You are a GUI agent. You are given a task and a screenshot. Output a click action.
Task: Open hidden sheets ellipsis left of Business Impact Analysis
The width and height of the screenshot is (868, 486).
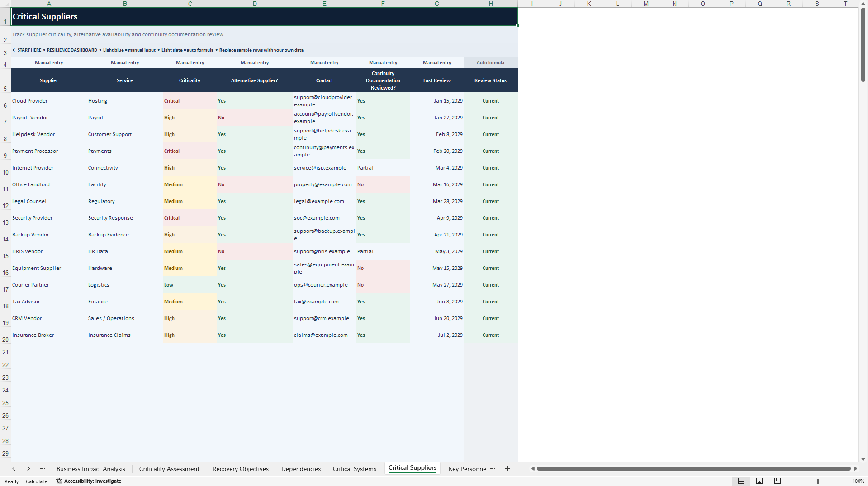click(43, 469)
